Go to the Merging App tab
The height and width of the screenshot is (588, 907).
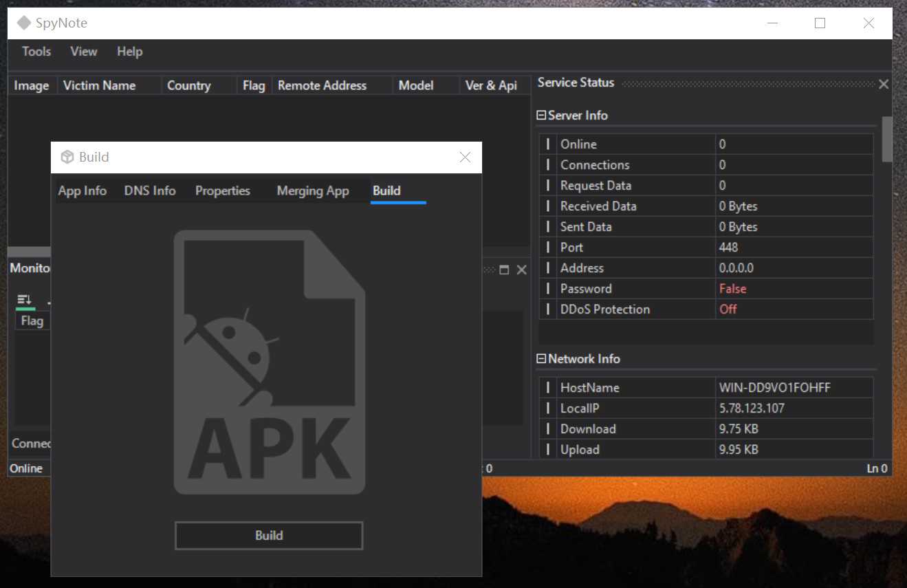click(313, 191)
